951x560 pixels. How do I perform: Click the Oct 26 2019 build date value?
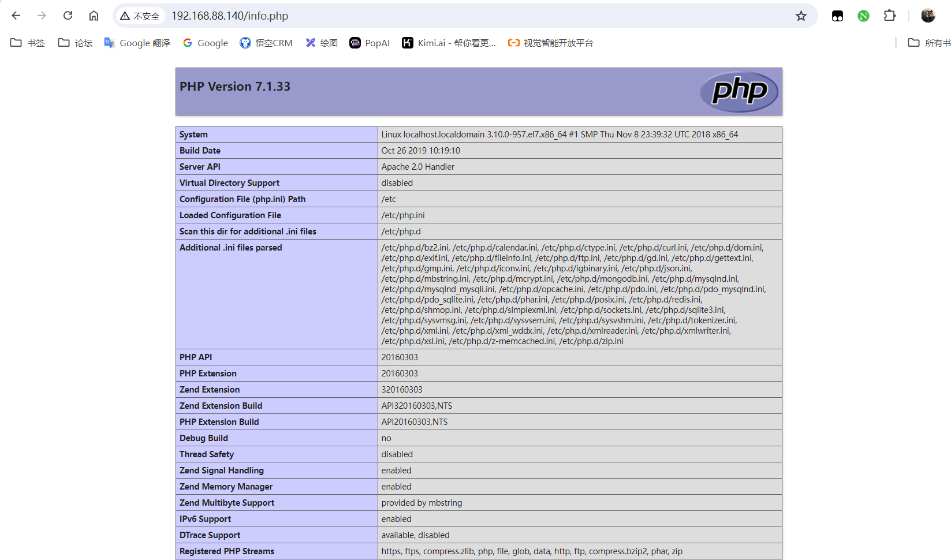tap(420, 151)
